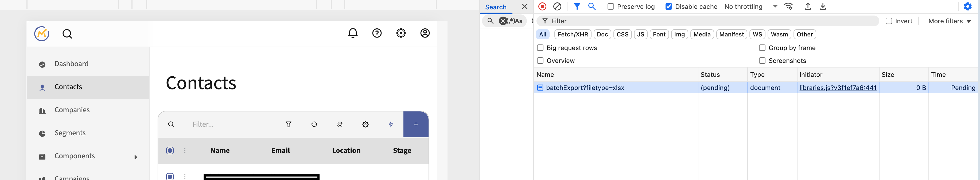
Task: Toggle network filter funnel icon
Action: (577, 6)
